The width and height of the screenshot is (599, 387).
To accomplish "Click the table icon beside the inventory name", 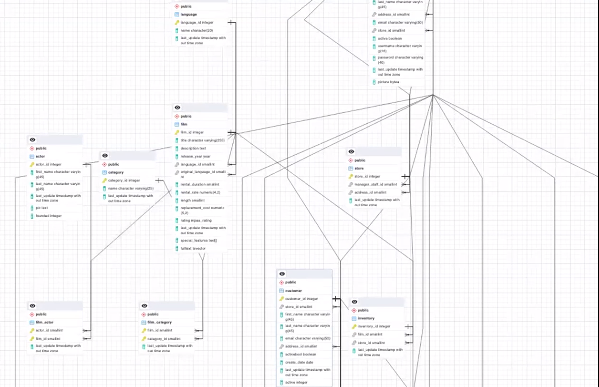I will click(x=354, y=318).
